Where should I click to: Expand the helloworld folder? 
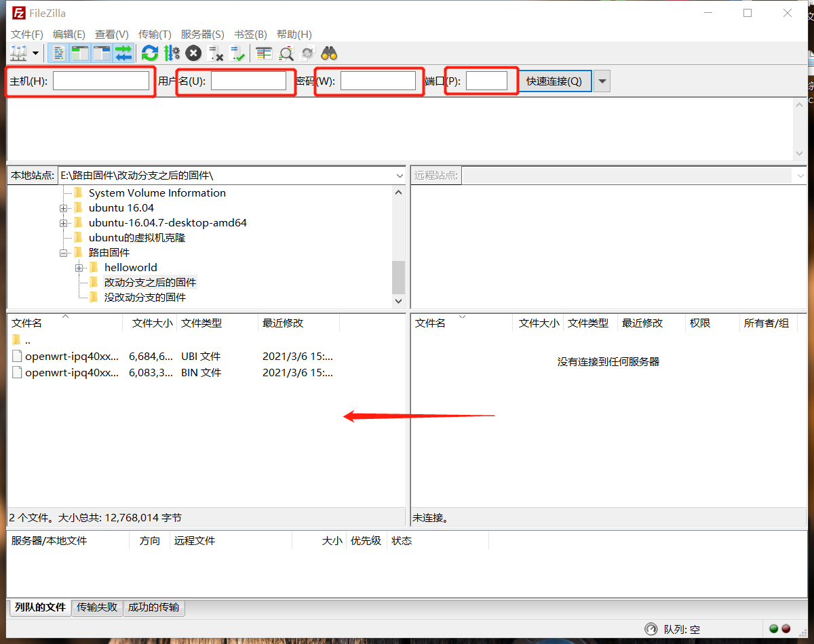[79, 268]
